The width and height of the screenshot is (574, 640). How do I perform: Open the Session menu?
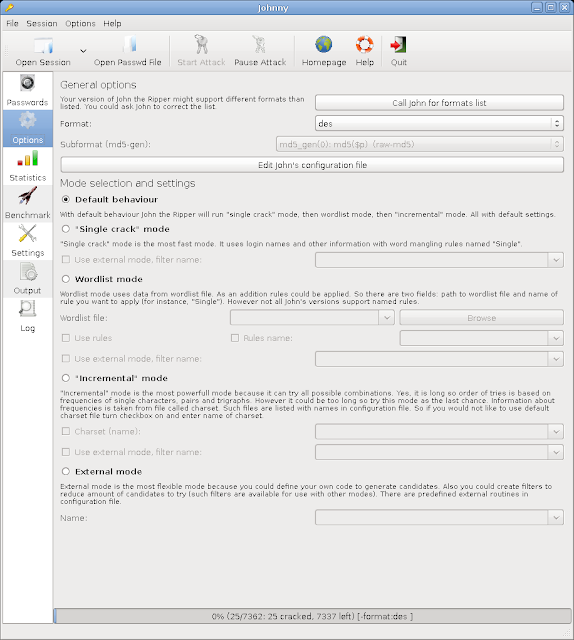pos(42,24)
